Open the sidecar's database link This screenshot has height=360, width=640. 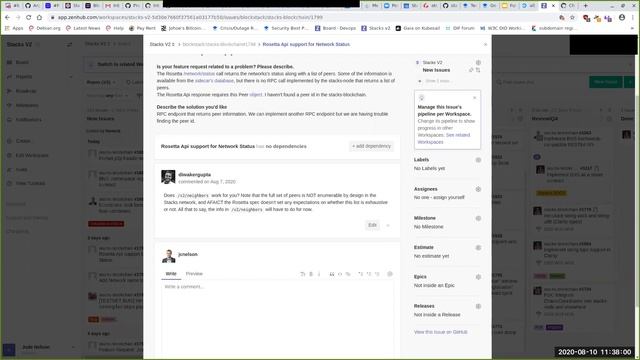pyautogui.click(x=214, y=81)
